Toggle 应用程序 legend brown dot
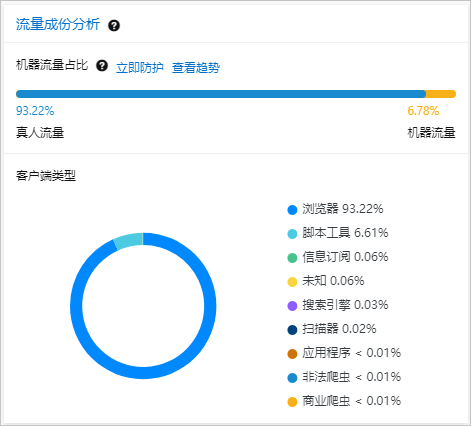This screenshot has width=471, height=426. (x=292, y=354)
